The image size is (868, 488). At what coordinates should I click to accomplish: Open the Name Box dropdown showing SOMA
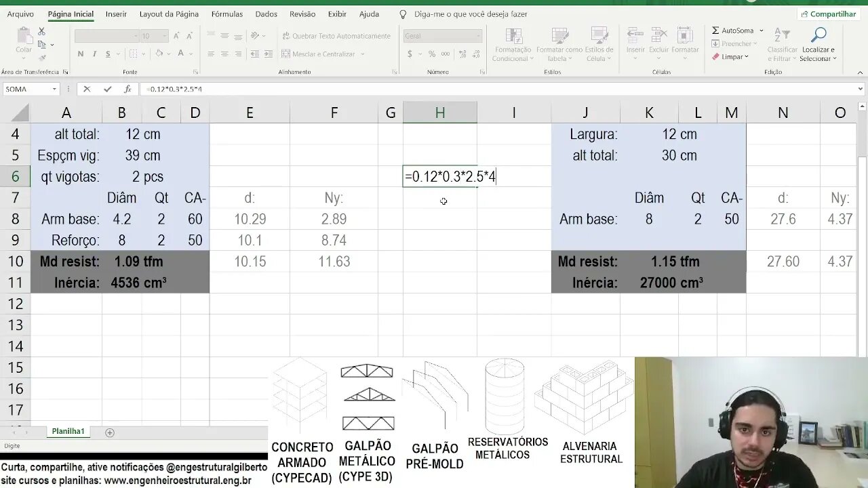tap(54, 89)
